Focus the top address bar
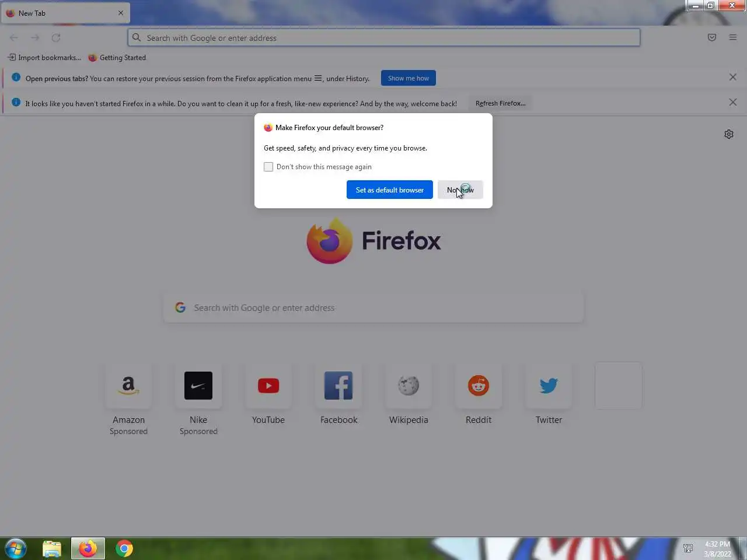The height and width of the screenshot is (560, 747). [384, 38]
